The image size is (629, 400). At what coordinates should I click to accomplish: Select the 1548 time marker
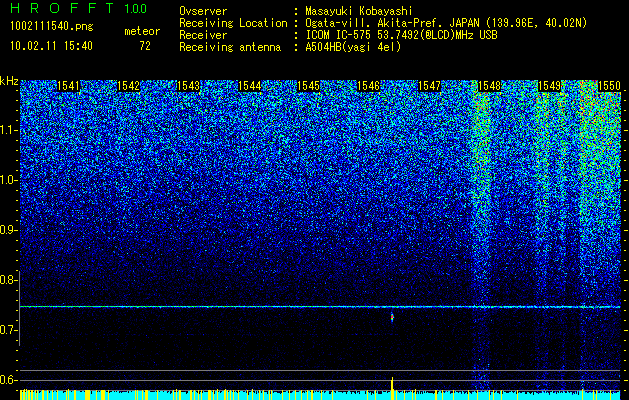pos(489,86)
